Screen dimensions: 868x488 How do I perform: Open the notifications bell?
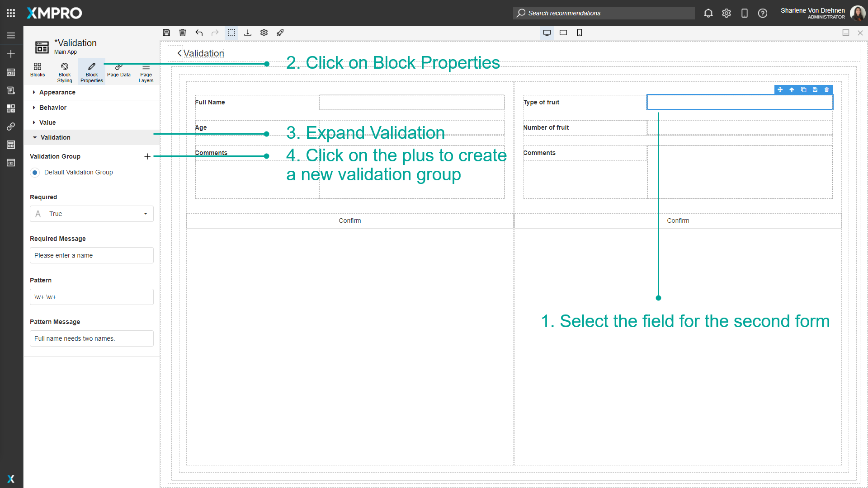coord(708,13)
